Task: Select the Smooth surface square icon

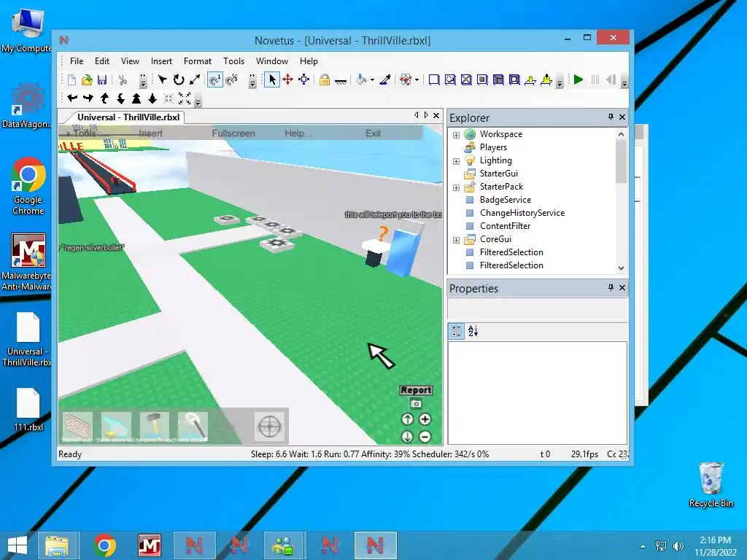Action: pos(433,79)
